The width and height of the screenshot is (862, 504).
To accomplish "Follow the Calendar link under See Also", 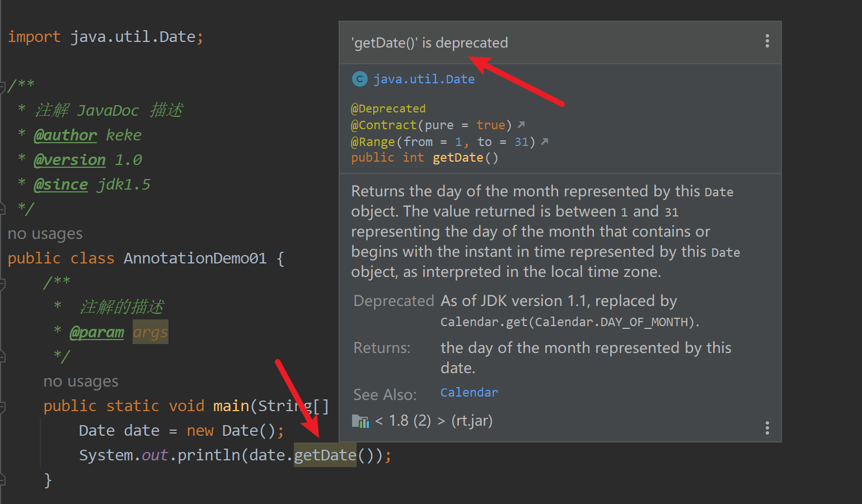I will (x=469, y=393).
